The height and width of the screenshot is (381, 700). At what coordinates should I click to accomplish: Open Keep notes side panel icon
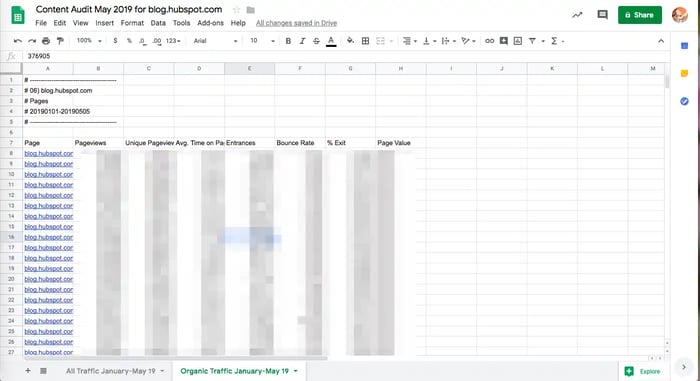tap(684, 73)
